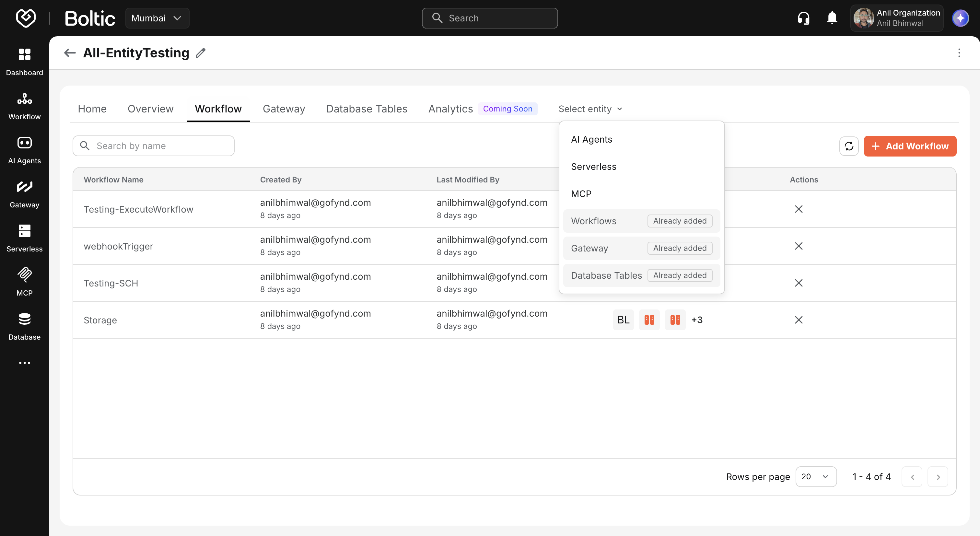Open the Testing-ExecuteWorkflow workflow
This screenshot has width=980, height=536.
click(138, 209)
